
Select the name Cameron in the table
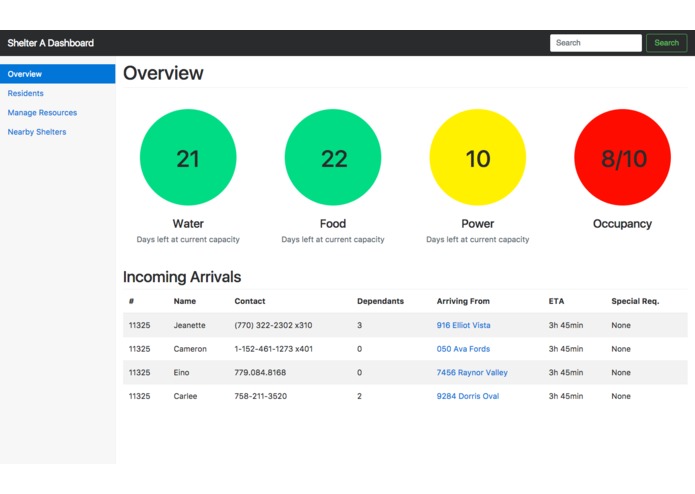coord(190,349)
